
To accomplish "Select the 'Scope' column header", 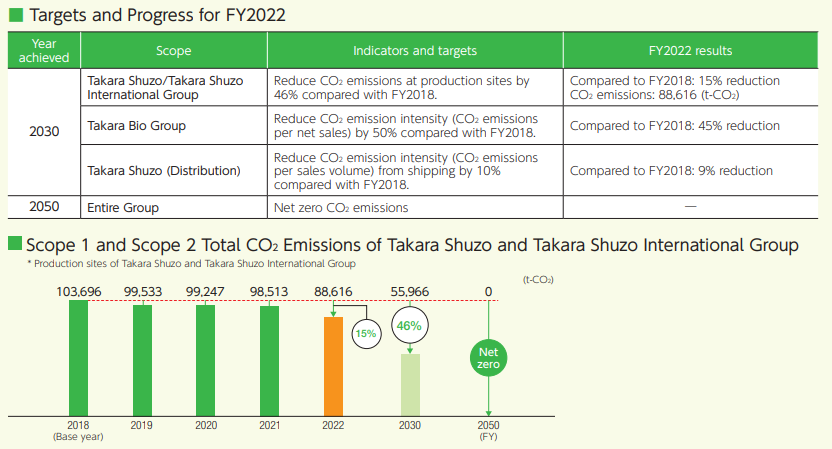I will pos(174,50).
